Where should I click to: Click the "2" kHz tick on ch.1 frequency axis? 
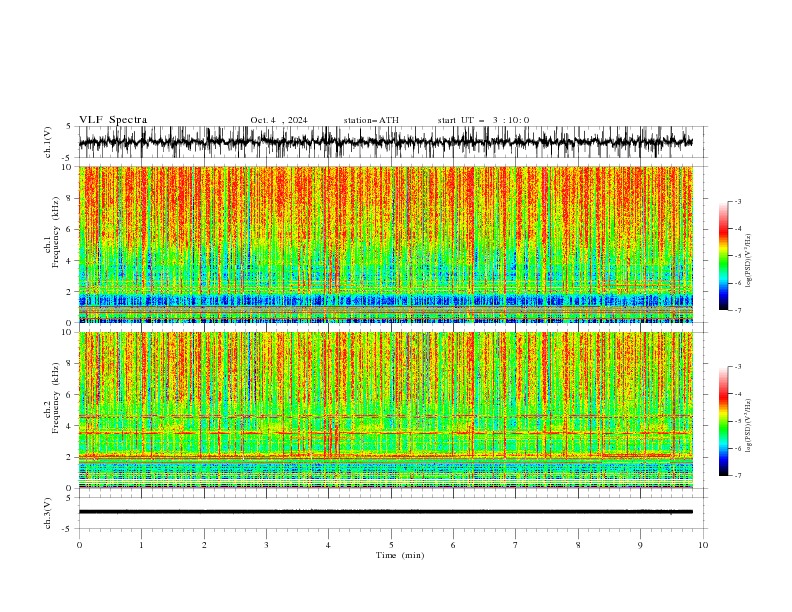[69, 292]
